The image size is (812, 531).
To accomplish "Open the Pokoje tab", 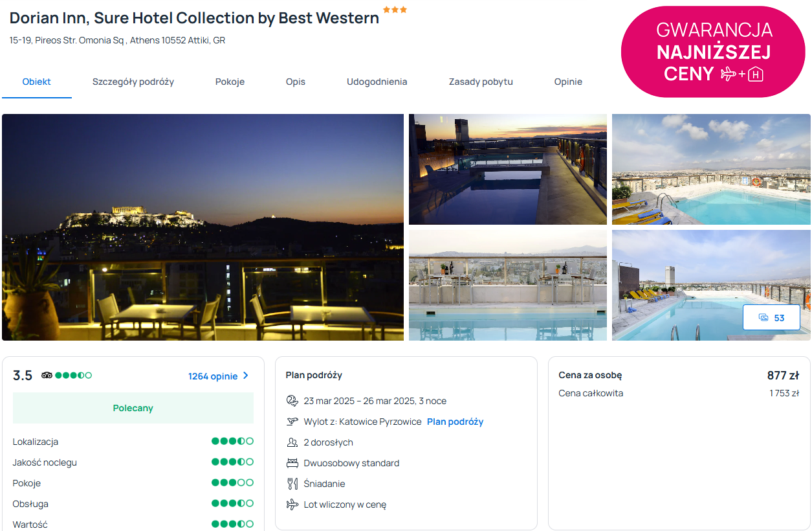I will (230, 82).
